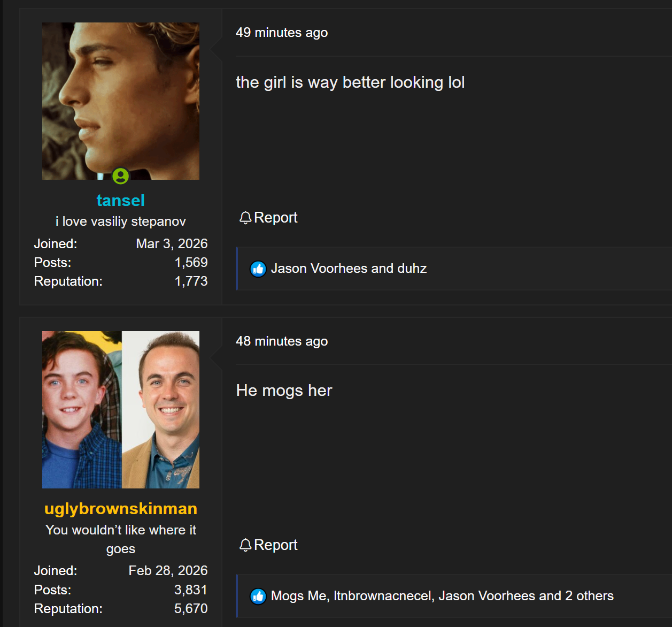
Task: Open tansel's profile picture
Action: click(121, 101)
